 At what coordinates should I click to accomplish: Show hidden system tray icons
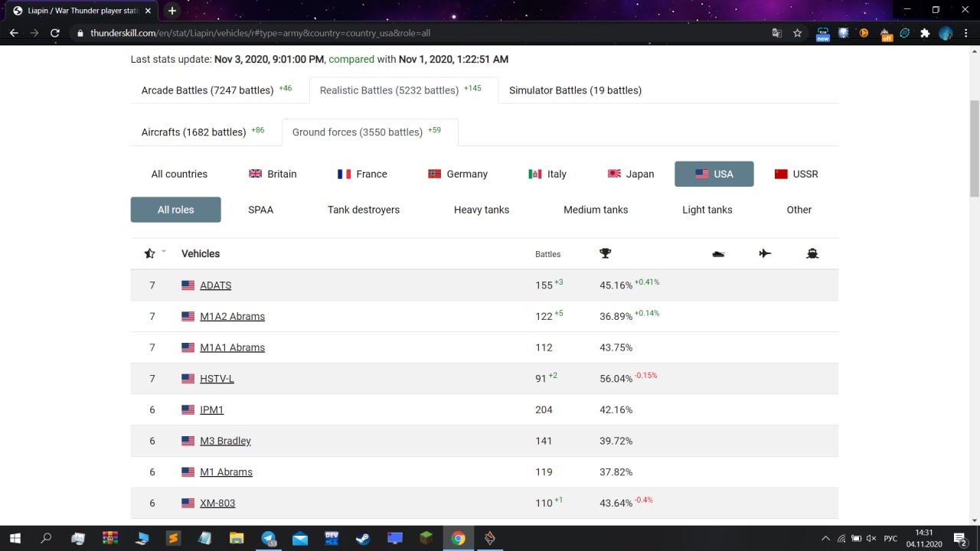825,538
